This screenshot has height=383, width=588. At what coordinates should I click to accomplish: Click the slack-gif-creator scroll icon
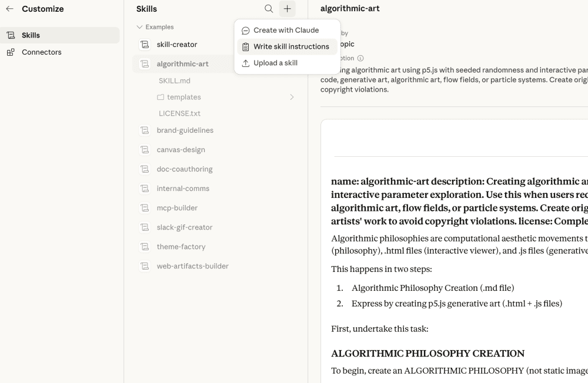[x=145, y=227]
